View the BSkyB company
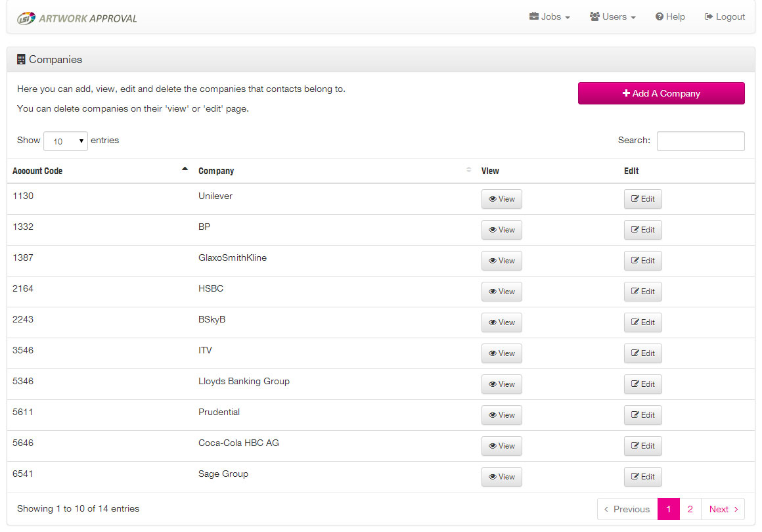This screenshot has height=532, width=762. coord(501,322)
